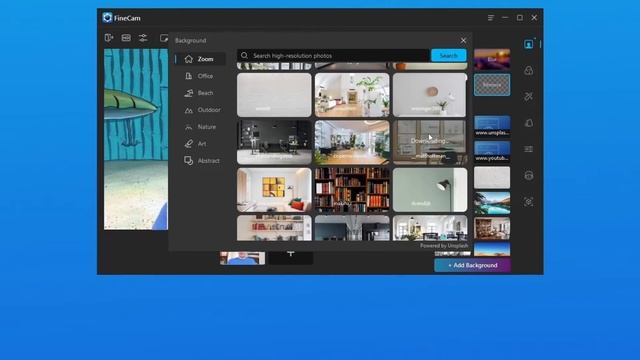Open the hamburger menu in title bar
This screenshot has height=360, width=640.
point(491,18)
